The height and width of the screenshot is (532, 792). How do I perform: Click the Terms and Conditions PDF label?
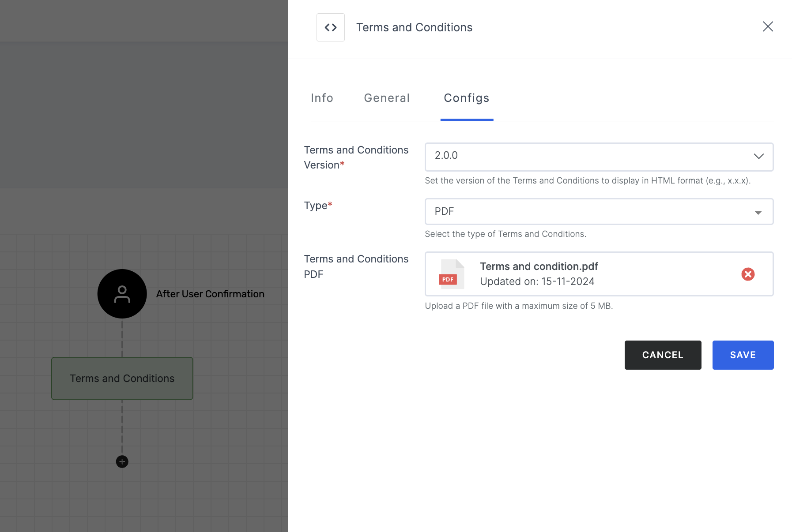[x=356, y=266]
